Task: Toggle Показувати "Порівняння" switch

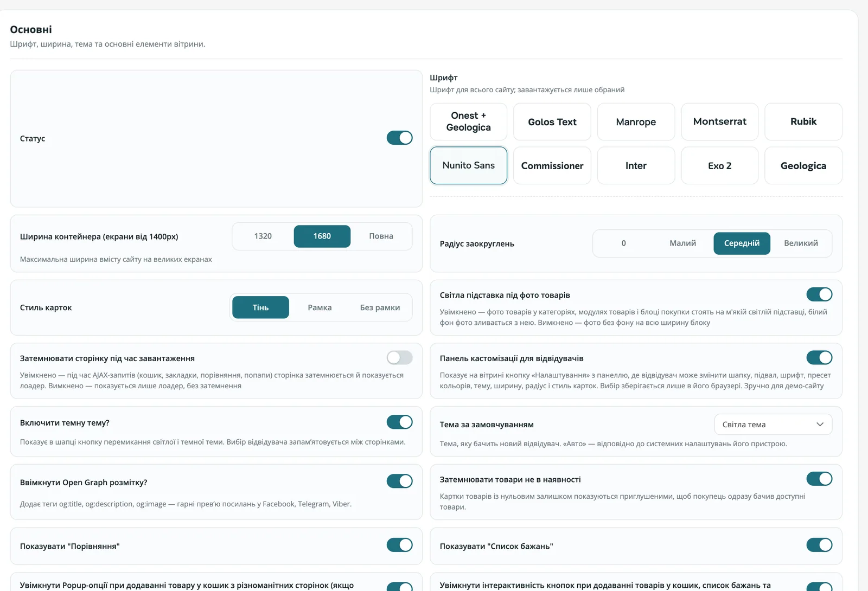Action: coord(399,545)
